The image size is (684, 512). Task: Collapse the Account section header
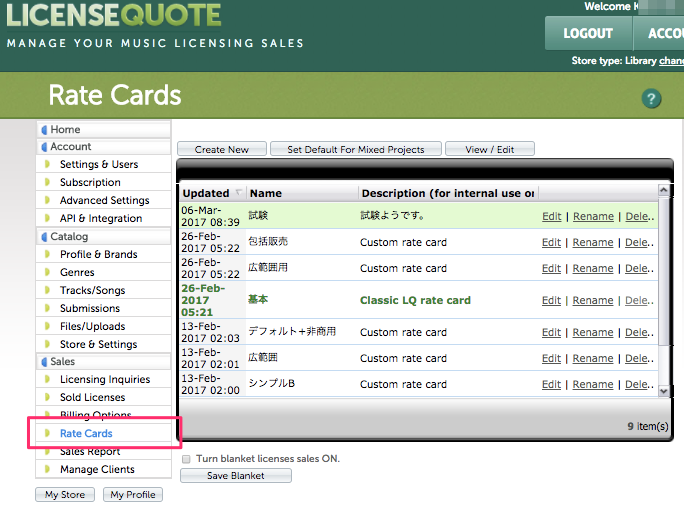[x=45, y=147]
